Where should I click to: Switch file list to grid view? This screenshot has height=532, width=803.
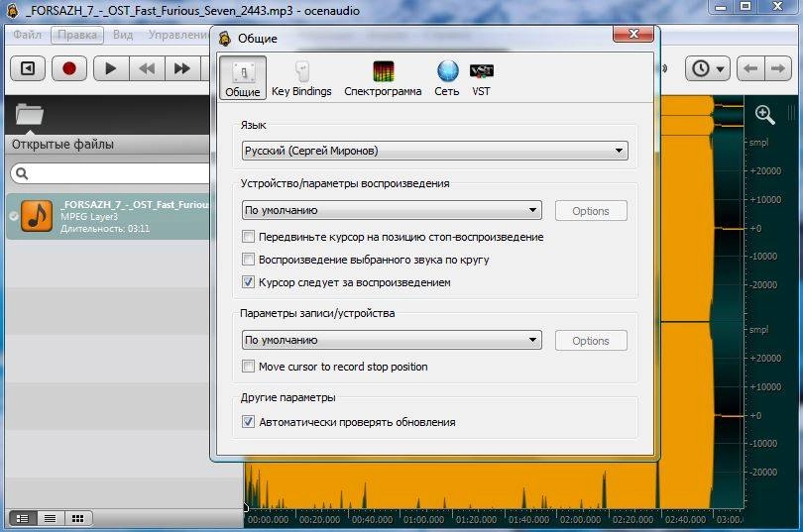tap(78, 519)
